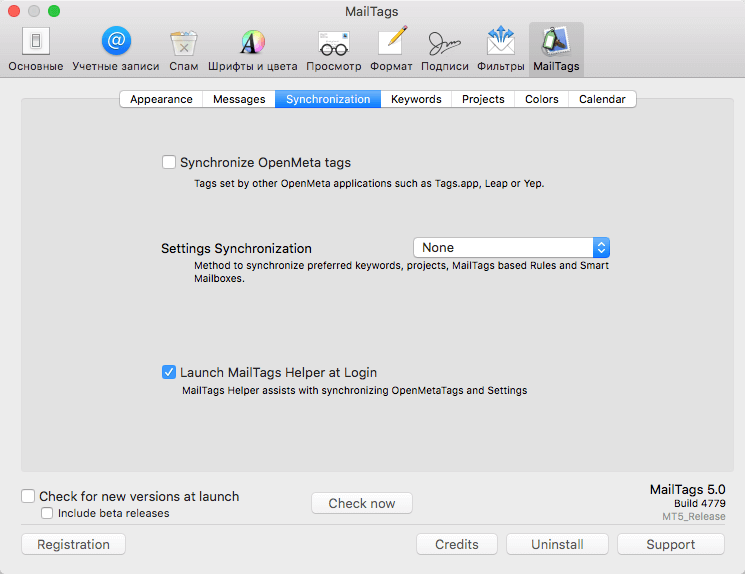Select the Synchronization tab
The width and height of the screenshot is (745, 574).
tap(328, 99)
